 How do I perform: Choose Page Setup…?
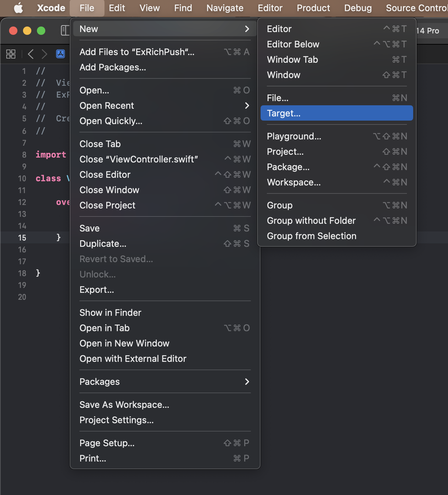[165, 443]
